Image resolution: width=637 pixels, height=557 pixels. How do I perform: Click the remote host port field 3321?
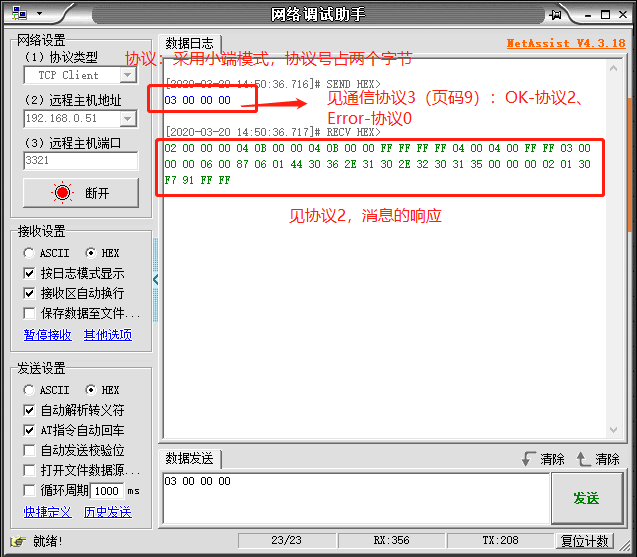[x=80, y=160]
